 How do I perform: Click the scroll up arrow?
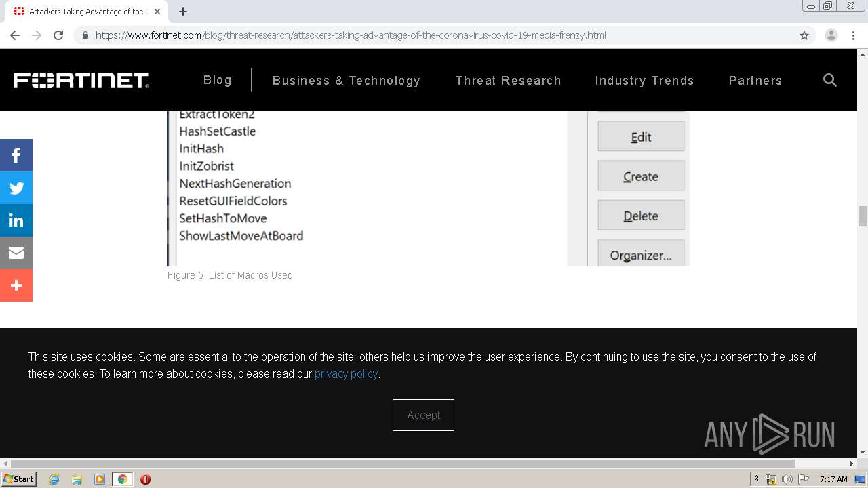pos(863,54)
